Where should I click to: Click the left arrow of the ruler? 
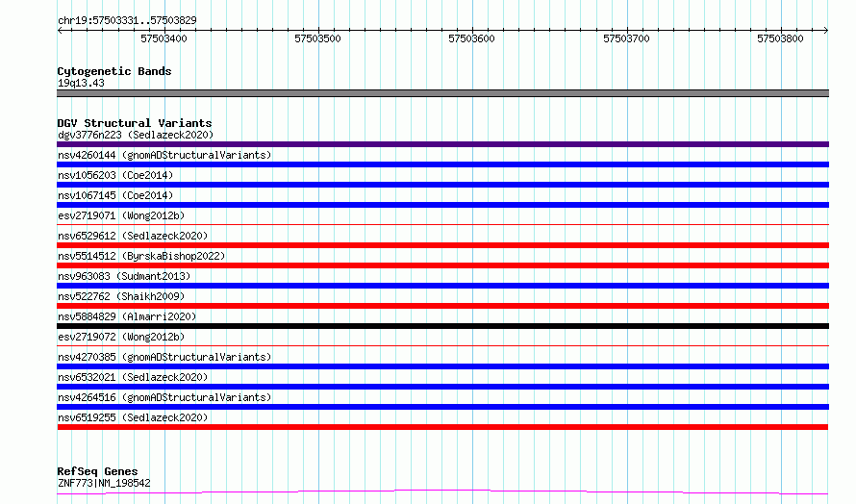60,31
